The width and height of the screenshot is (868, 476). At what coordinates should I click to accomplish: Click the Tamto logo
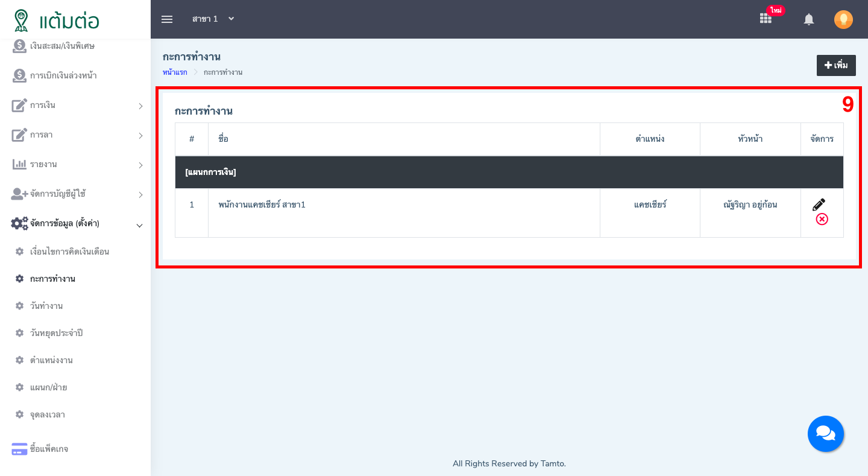tap(56, 20)
